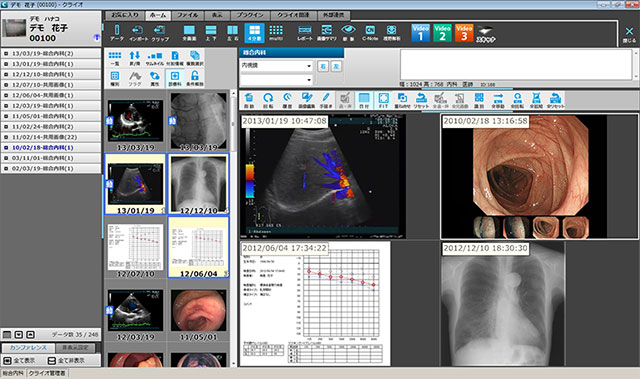Viewport: 640px width, 379px height.
Task: Pick the freehand pencil tool
Action: pyautogui.click(x=326, y=100)
